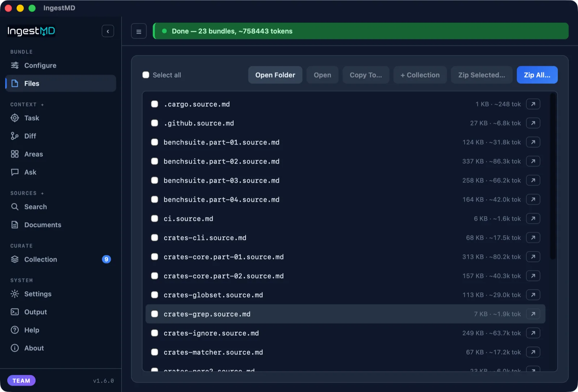Check the crates-globset.source.md checkbox
Viewport: 578px width, 392px height.
click(x=155, y=295)
